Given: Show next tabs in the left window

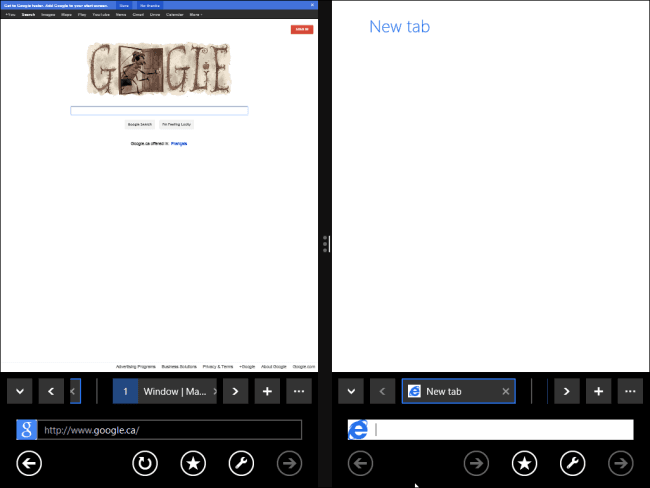Looking at the screenshot, I should coord(235,391).
